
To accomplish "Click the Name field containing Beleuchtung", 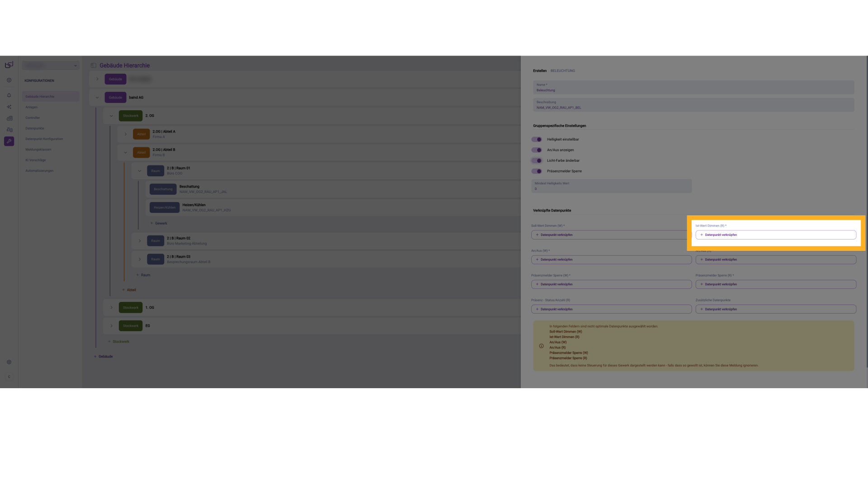I will point(693,88).
